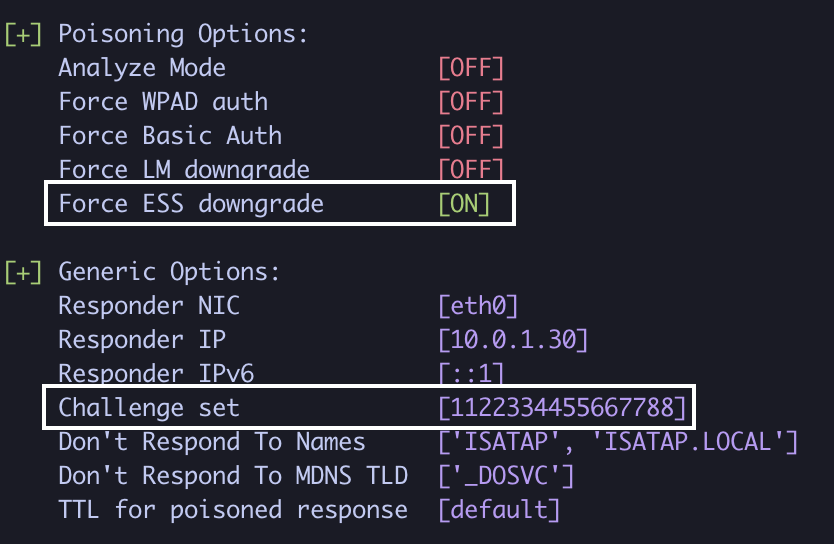The image size is (834, 544).
Task: Click the [OFF] value next to Force WPAD auth
Action: click(x=470, y=102)
